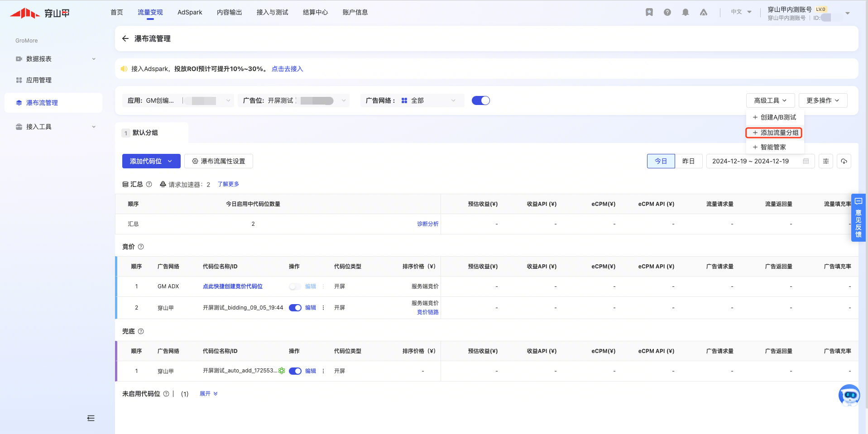Viewport: 868px width, 434px height.
Task: Open the 点击去接入 link
Action: coord(287,69)
